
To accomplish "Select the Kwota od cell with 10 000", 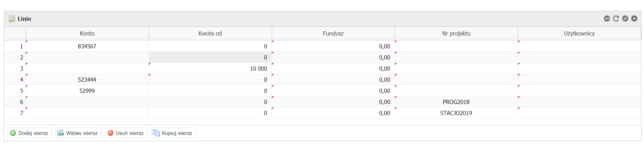I will click(210, 69).
